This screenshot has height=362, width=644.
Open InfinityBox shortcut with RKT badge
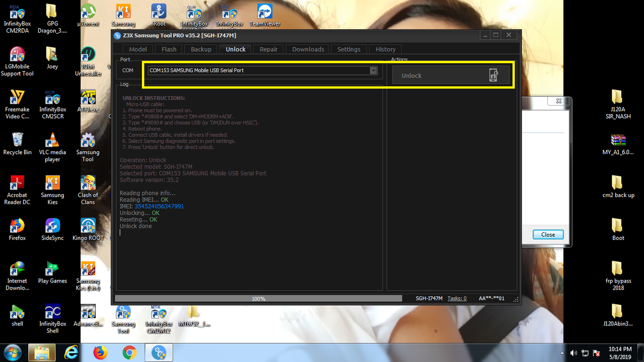229,15
